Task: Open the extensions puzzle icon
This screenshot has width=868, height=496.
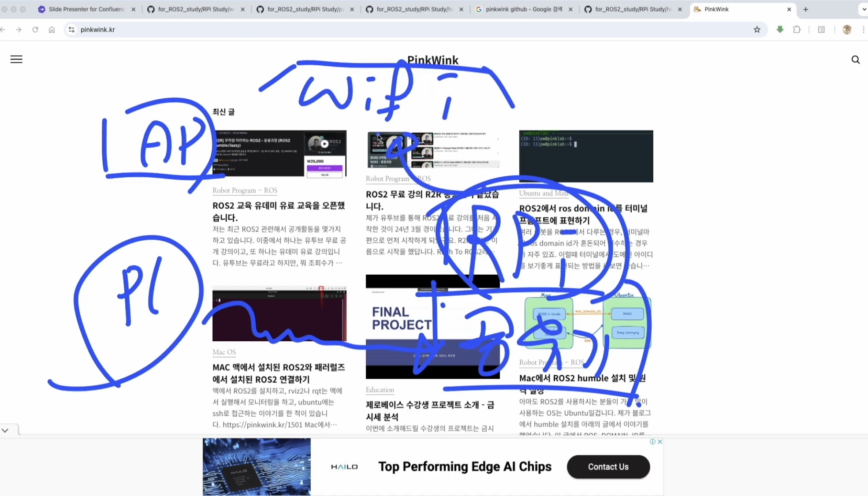Action: point(797,30)
